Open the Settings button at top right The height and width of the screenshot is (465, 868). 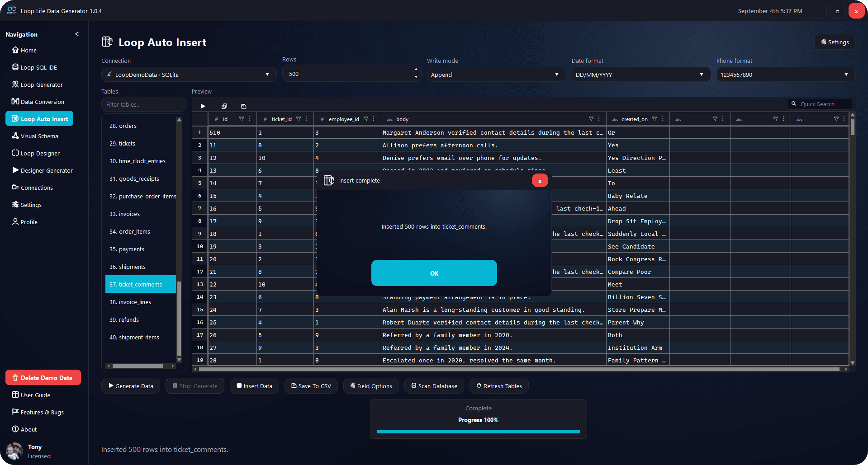(x=835, y=42)
